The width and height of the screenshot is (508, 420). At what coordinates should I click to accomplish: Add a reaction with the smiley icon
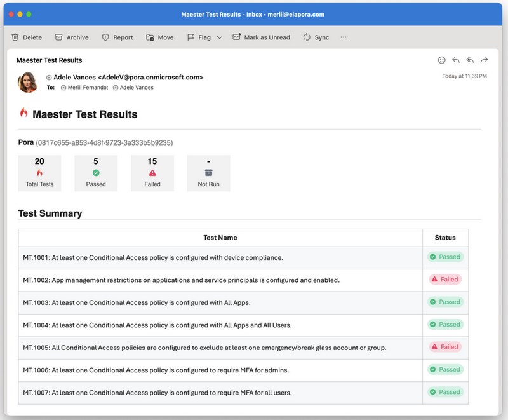(442, 60)
